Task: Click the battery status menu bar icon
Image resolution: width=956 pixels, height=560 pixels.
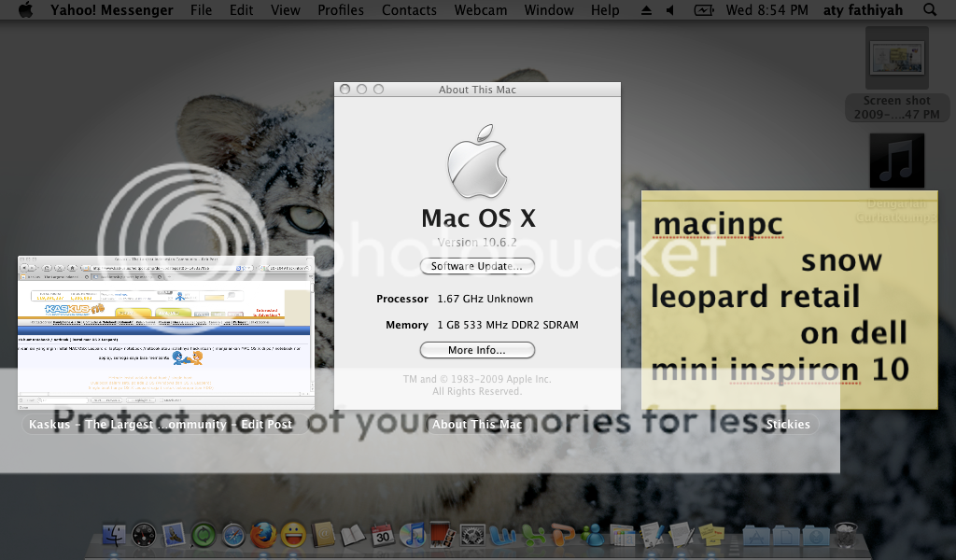Action: pyautogui.click(x=704, y=10)
